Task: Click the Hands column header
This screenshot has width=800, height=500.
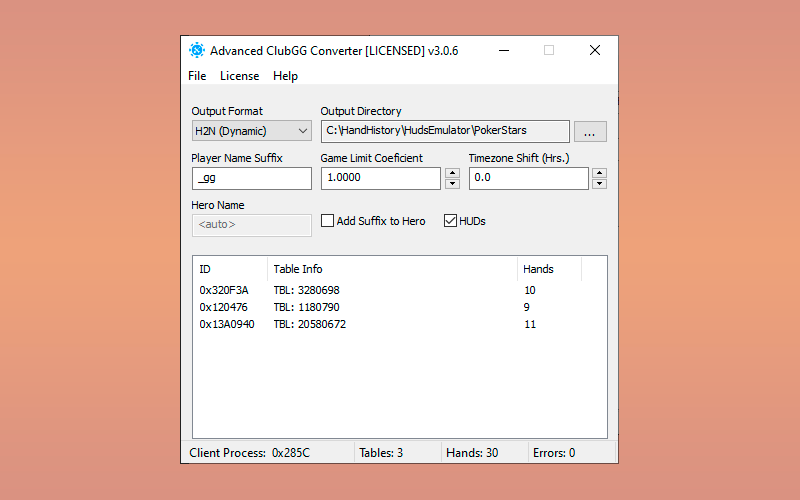Action: tap(548, 269)
